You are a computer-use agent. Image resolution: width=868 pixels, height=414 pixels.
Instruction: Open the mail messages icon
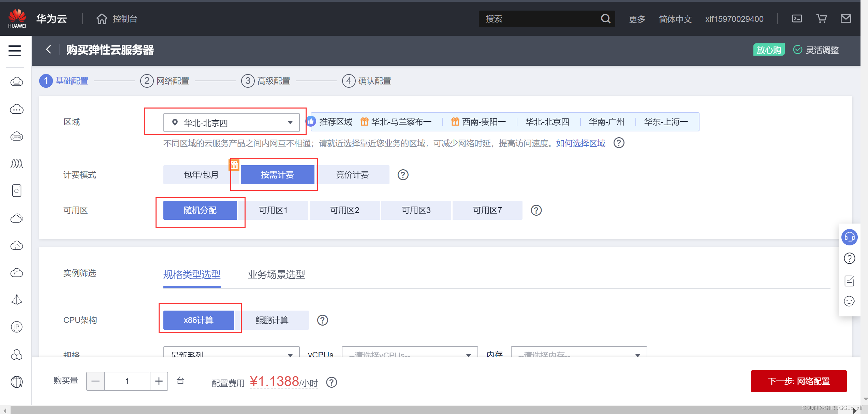845,19
